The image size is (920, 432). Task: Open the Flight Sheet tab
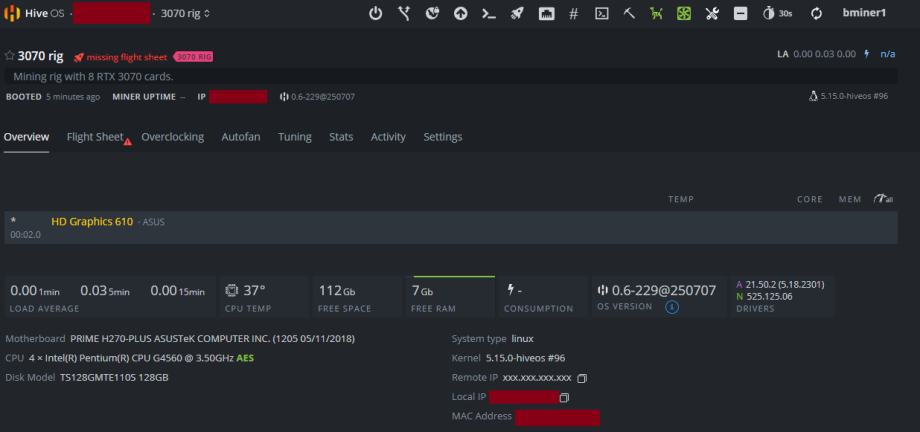pos(95,137)
